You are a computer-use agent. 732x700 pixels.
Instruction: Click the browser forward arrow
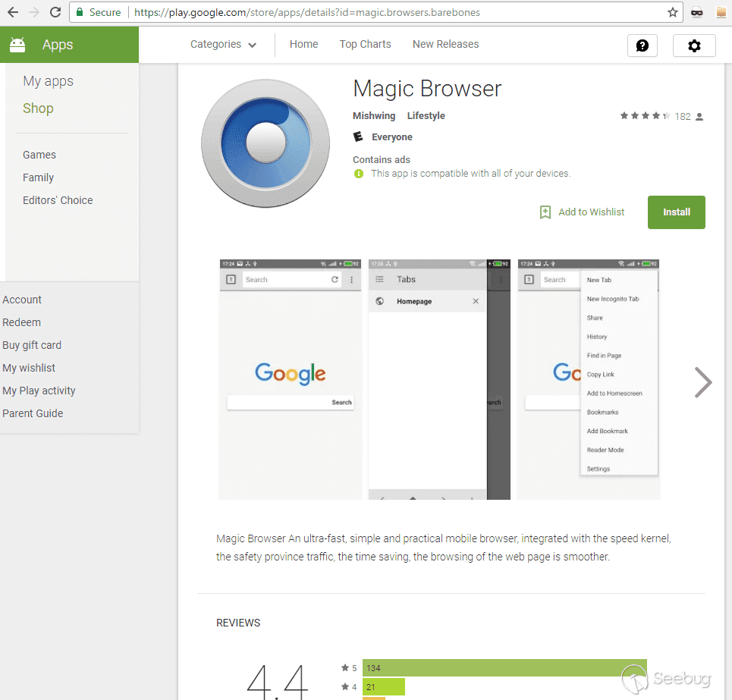(x=34, y=12)
